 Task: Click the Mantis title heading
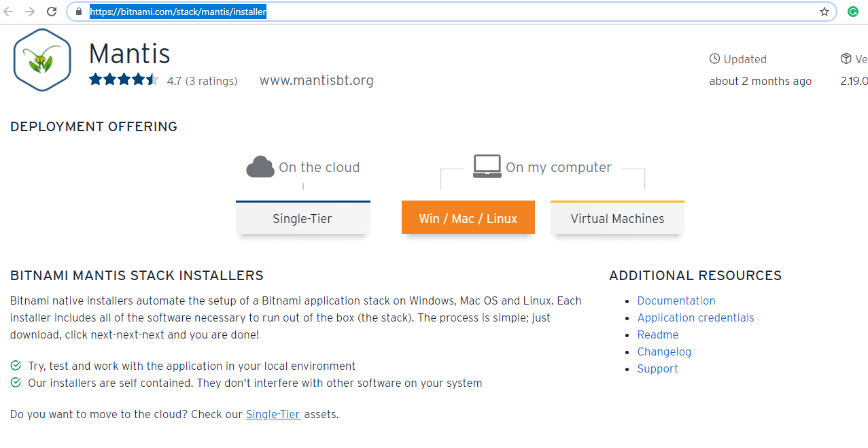click(129, 53)
